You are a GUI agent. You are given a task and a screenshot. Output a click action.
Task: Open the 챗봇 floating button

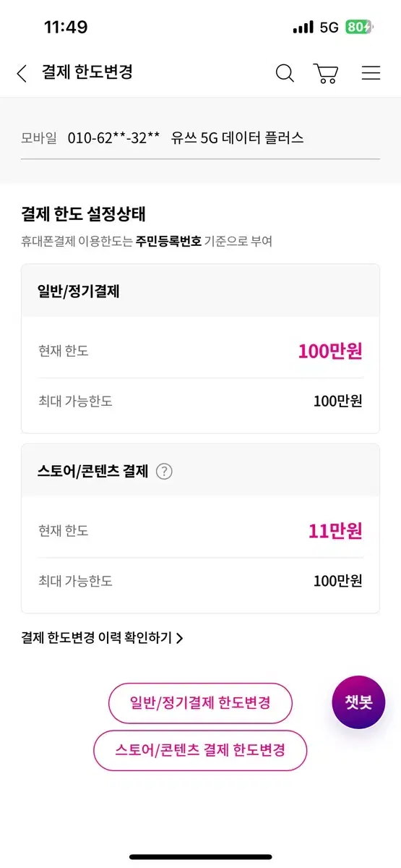(358, 702)
